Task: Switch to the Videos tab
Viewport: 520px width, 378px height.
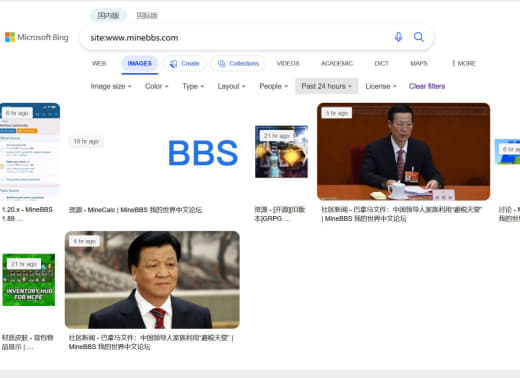Action: tap(288, 63)
